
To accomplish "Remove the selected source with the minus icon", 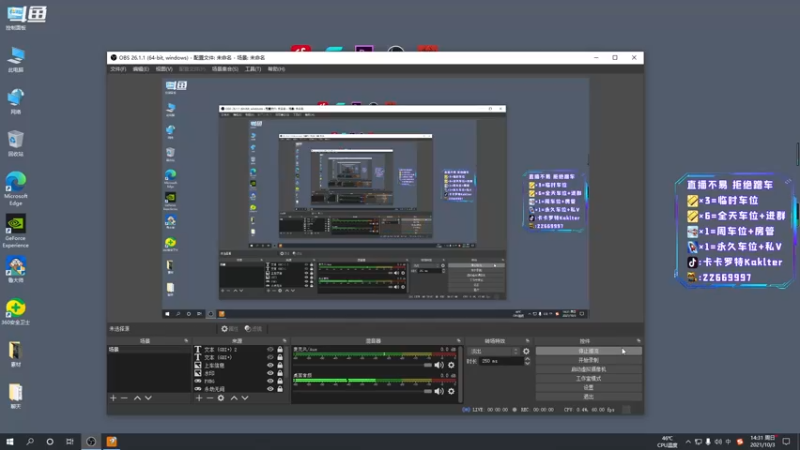I will (210, 398).
